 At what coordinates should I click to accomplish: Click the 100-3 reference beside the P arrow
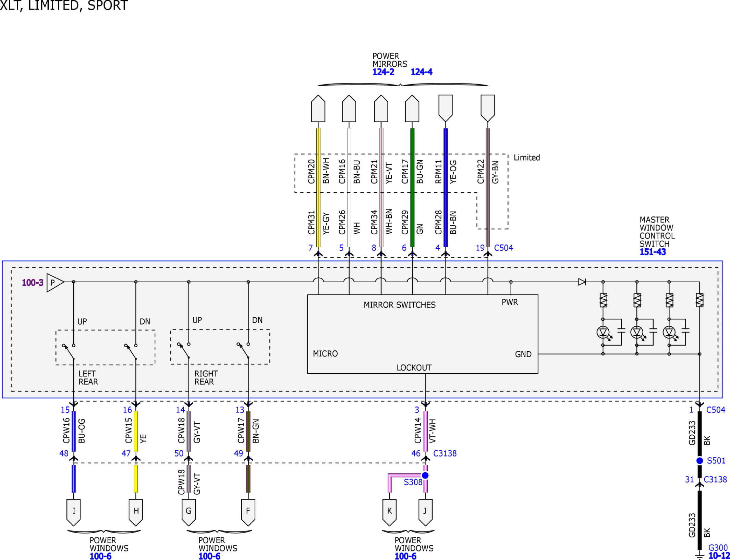33,283
